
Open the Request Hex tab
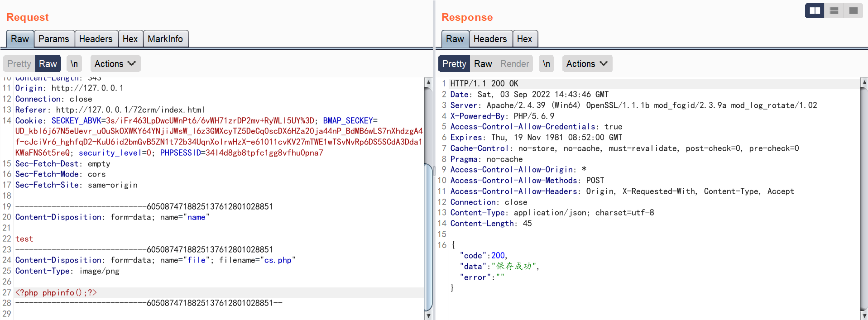tap(130, 39)
